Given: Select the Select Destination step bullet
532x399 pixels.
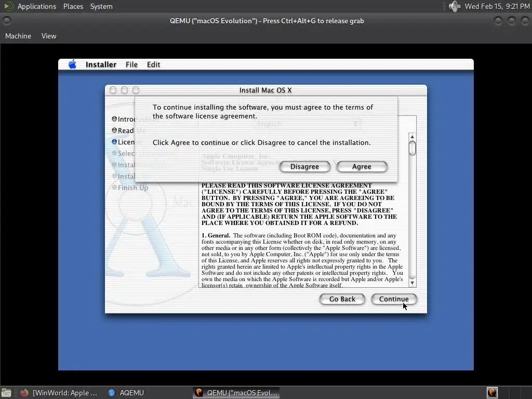Looking at the screenshot, I should (114, 153).
